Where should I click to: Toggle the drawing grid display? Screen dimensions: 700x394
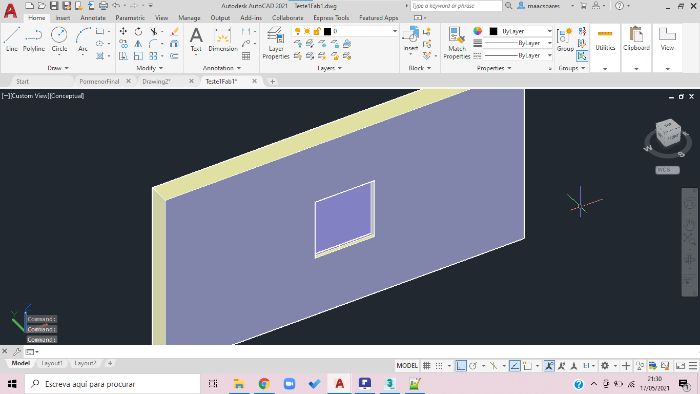pyautogui.click(x=427, y=365)
